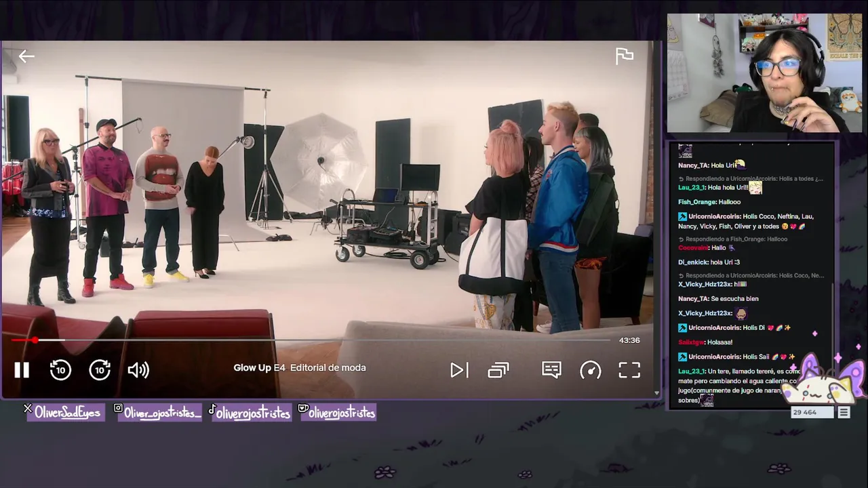Click the red playback progress scrubber
The height and width of the screenshot is (488, 868).
[35, 340]
